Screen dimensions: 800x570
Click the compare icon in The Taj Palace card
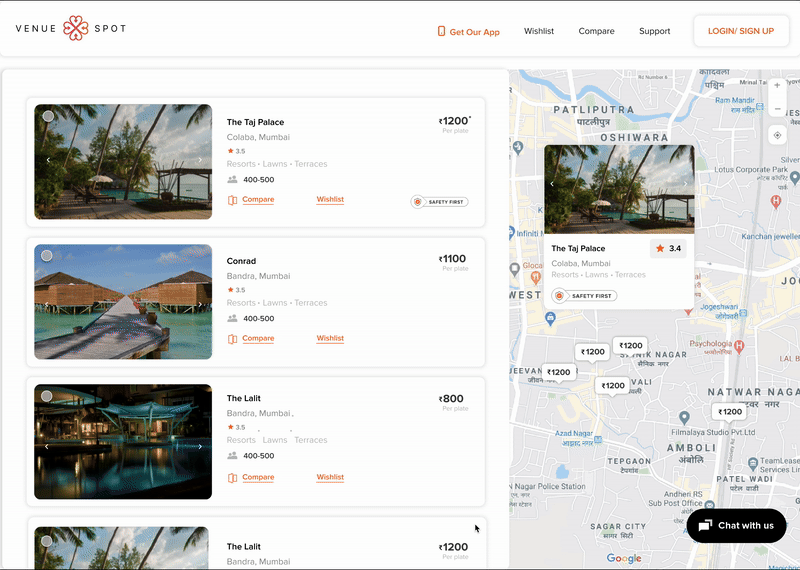[232, 200]
